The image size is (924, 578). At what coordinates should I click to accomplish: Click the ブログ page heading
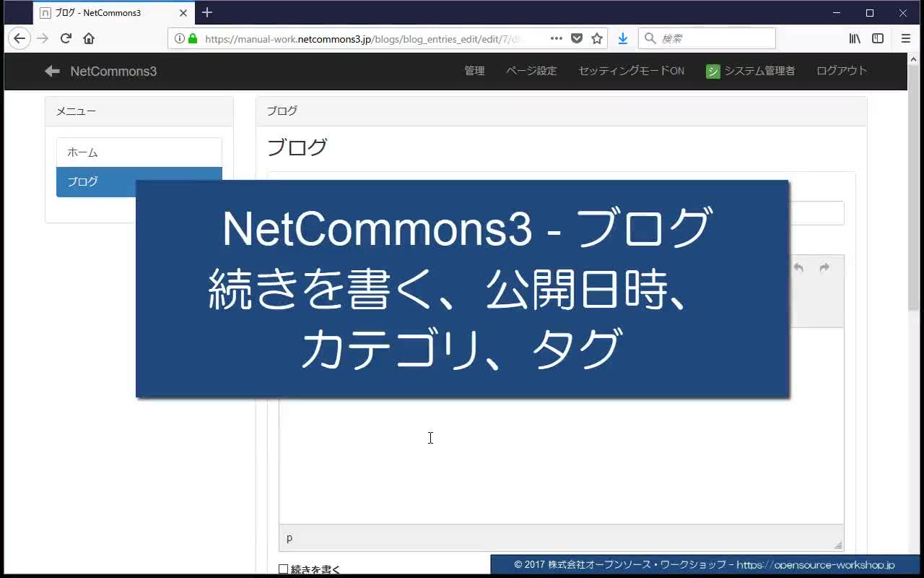(297, 147)
